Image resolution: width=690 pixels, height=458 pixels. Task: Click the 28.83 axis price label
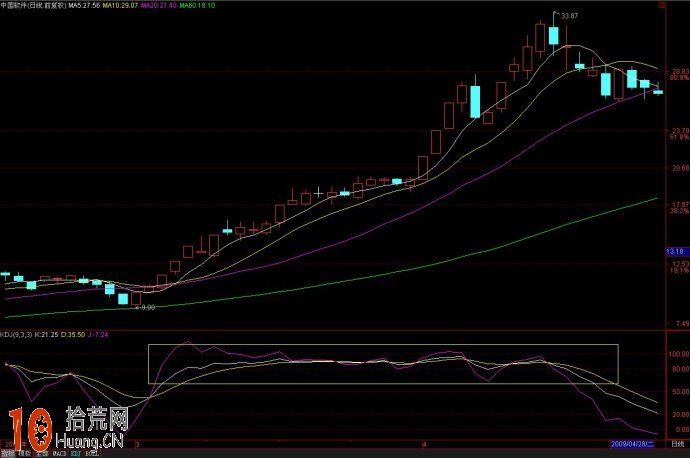[x=679, y=71]
